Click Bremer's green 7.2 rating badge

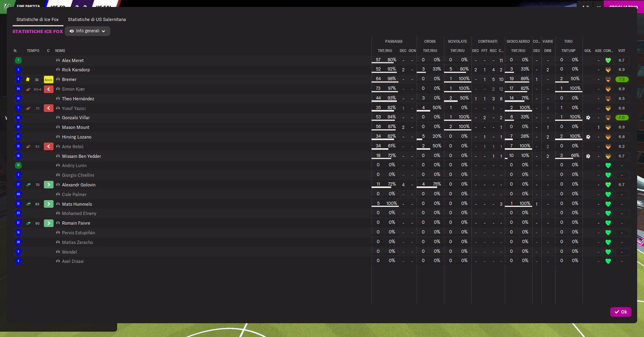click(x=622, y=79)
